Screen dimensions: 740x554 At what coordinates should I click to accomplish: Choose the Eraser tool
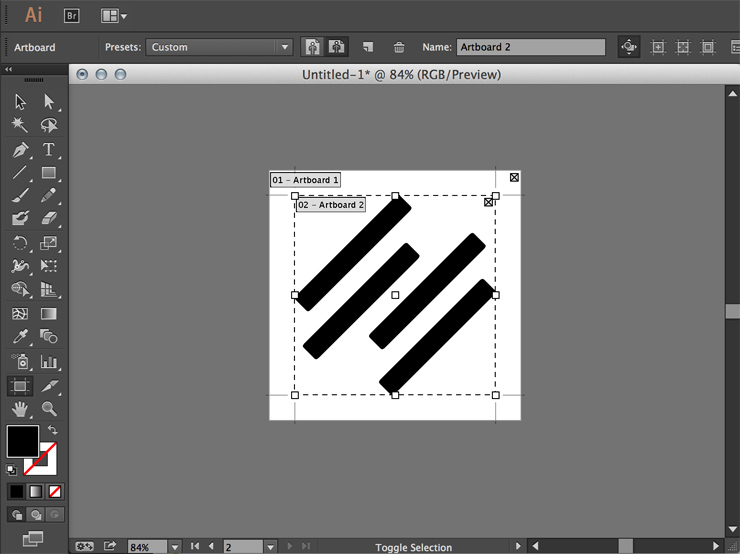click(x=49, y=218)
